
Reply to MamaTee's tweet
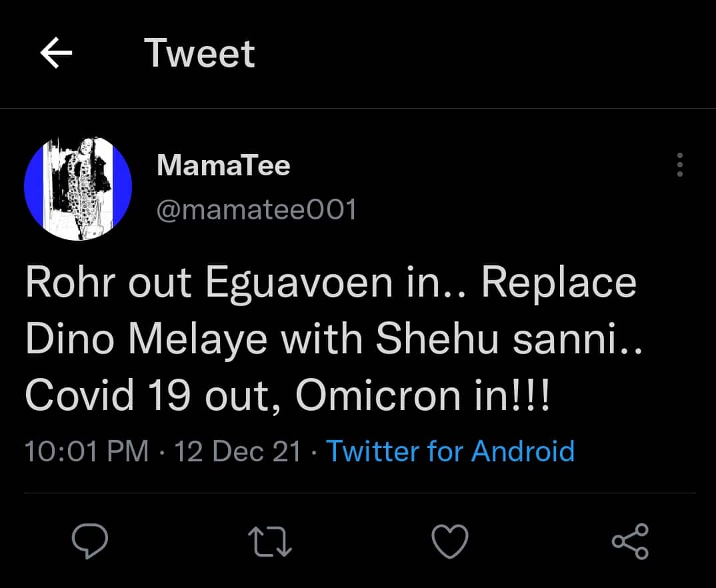(x=90, y=541)
